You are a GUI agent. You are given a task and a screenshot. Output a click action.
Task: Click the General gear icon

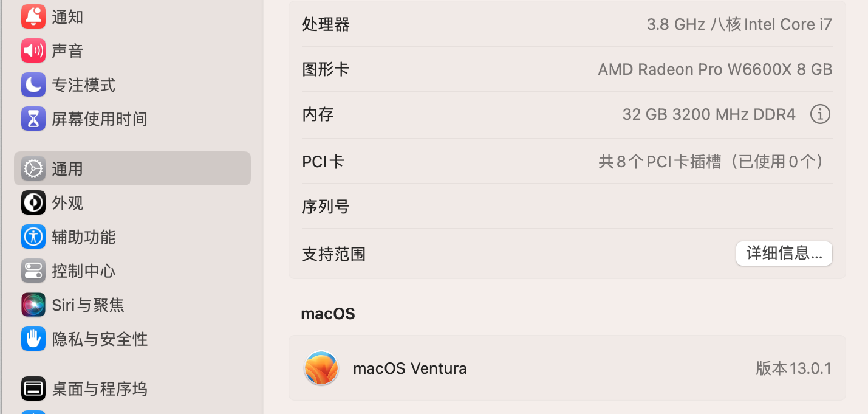click(x=33, y=169)
